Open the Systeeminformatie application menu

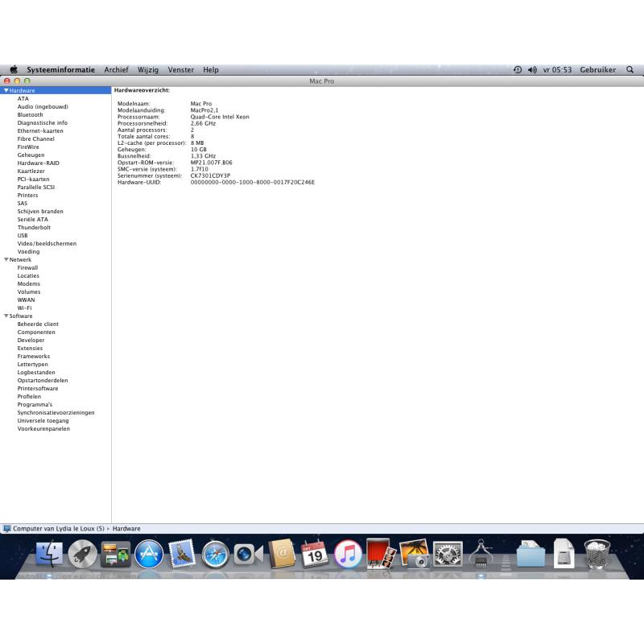point(61,70)
